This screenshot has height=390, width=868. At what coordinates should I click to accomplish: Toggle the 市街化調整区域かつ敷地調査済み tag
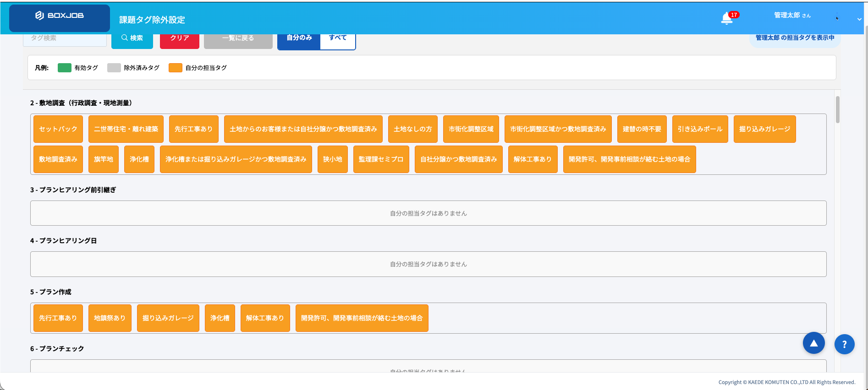point(558,129)
